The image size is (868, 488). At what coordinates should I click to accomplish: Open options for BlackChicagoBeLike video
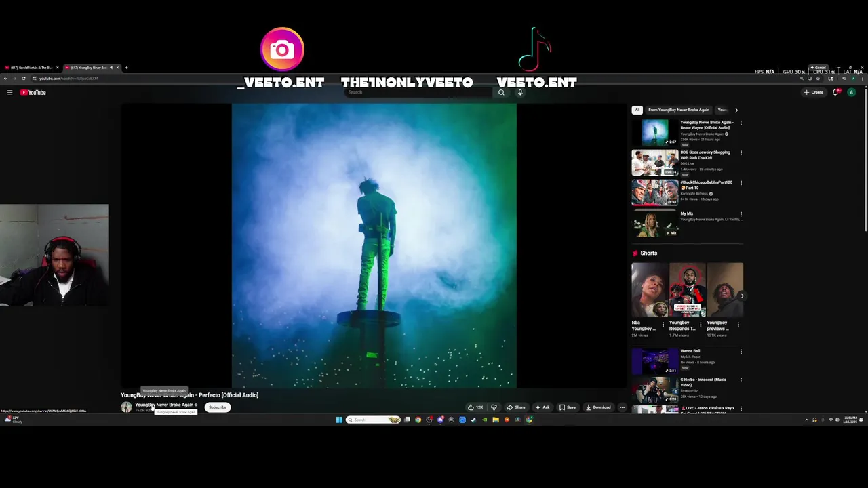point(741,183)
